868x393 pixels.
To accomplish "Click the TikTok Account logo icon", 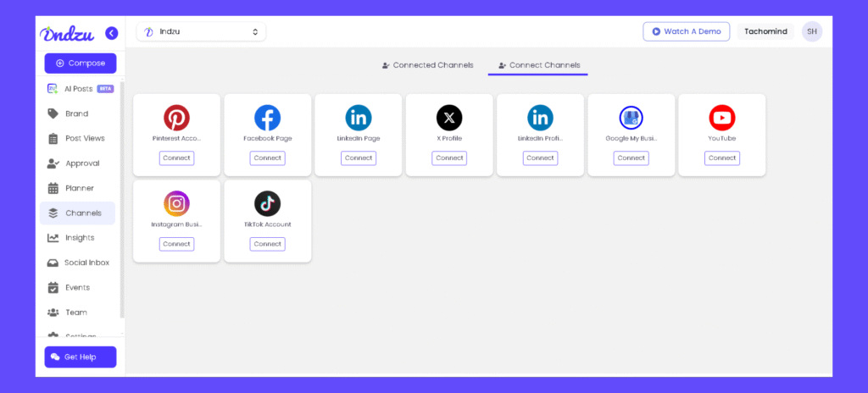I will 267,204.
